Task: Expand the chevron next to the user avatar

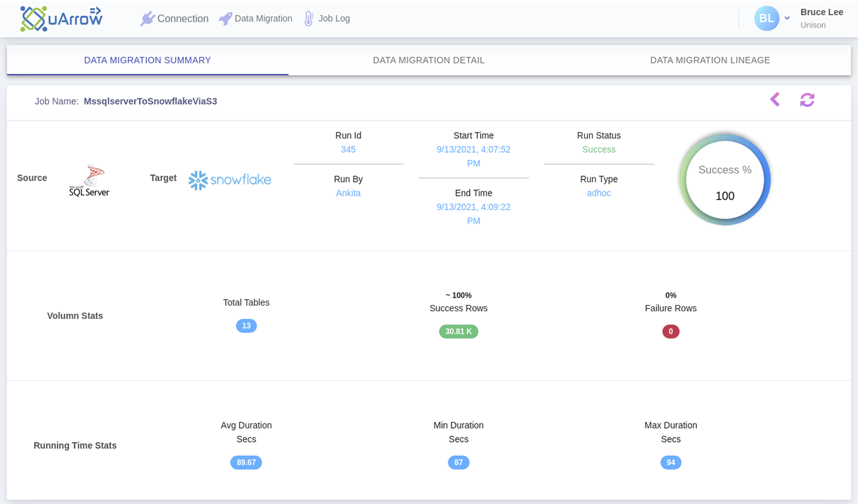Action: point(786,18)
